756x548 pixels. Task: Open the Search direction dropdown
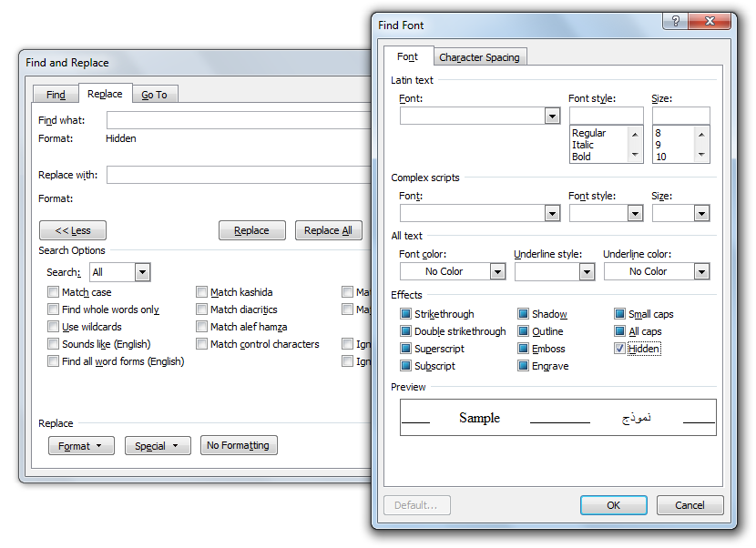tap(142, 272)
